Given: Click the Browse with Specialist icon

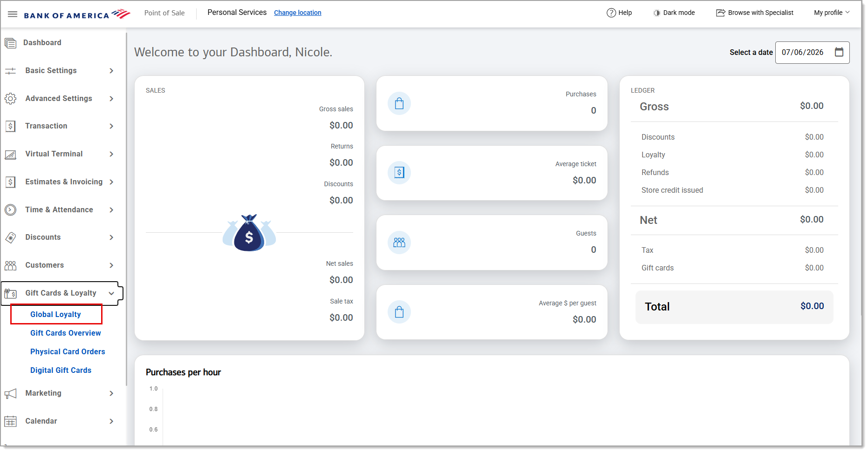Looking at the screenshot, I should [720, 13].
